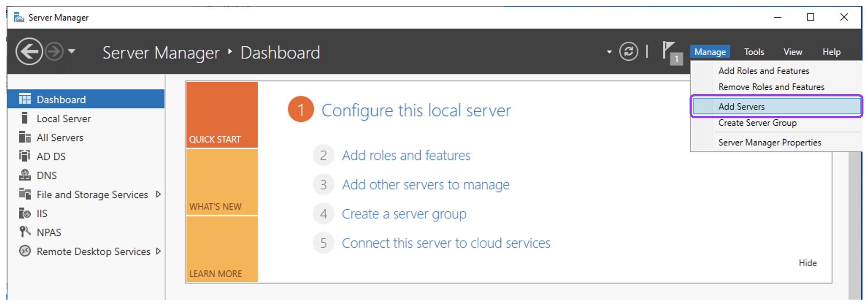868x308 pixels.
Task: Open All Servers page
Action: [x=86, y=137]
